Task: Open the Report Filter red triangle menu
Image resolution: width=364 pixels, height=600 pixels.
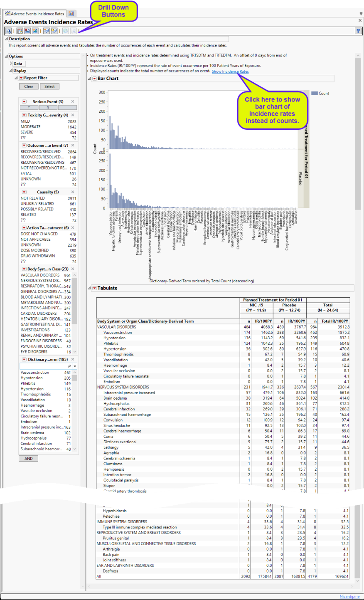Action: coord(21,78)
